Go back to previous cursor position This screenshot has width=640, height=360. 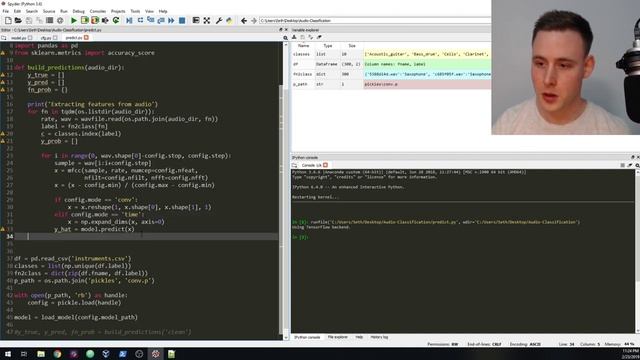(244, 20)
